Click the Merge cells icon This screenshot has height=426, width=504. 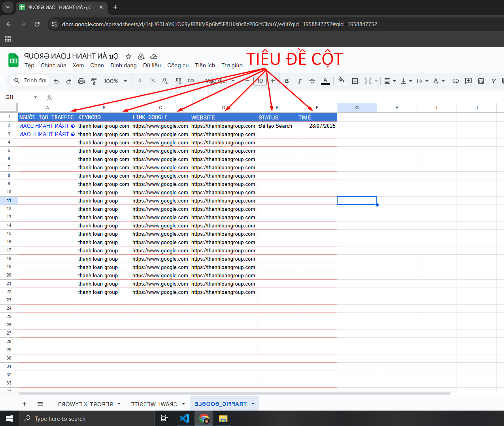tap(368, 81)
